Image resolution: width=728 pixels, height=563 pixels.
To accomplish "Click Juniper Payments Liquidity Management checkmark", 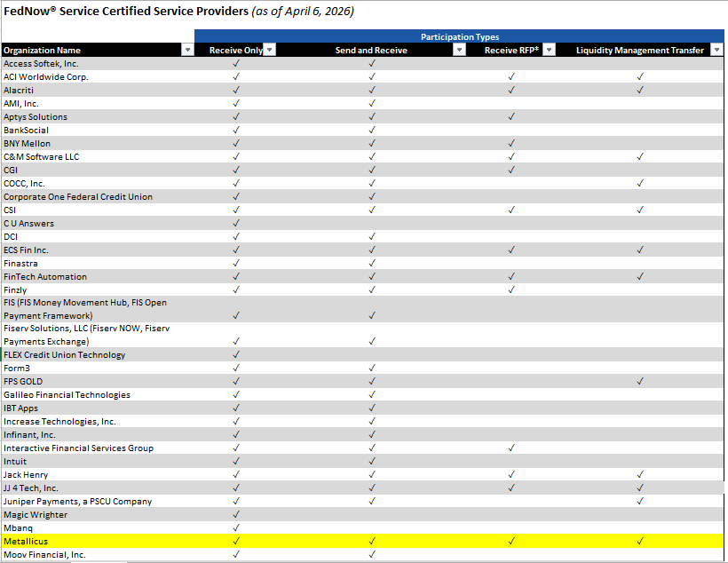I will click(x=640, y=501).
